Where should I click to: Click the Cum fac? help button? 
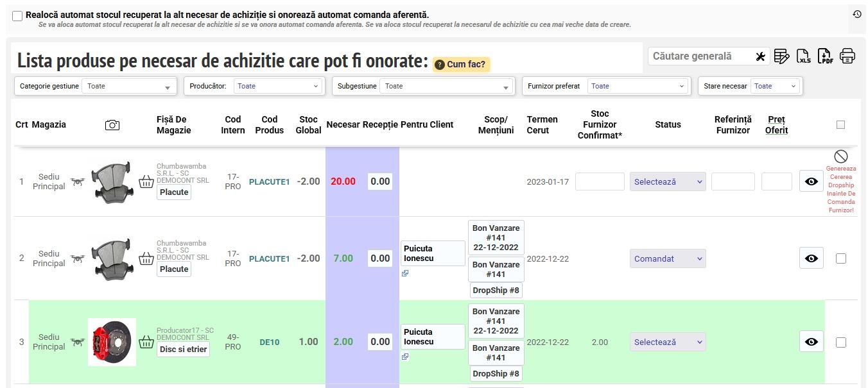coord(462,64)
